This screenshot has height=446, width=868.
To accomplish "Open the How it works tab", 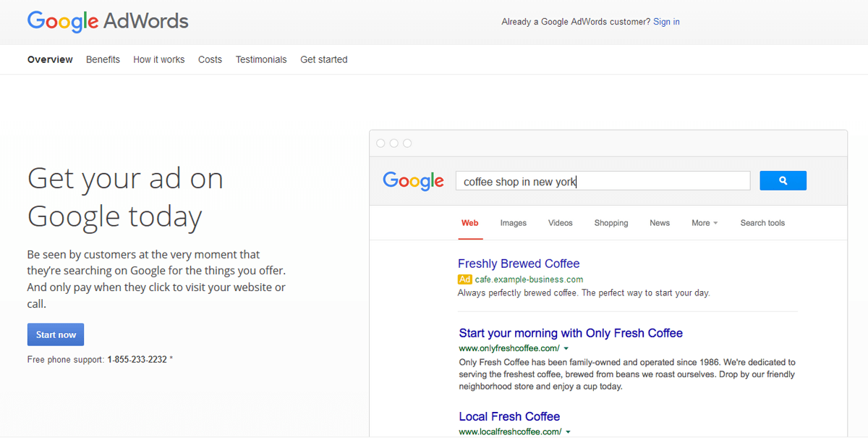I will coord(159,59).
